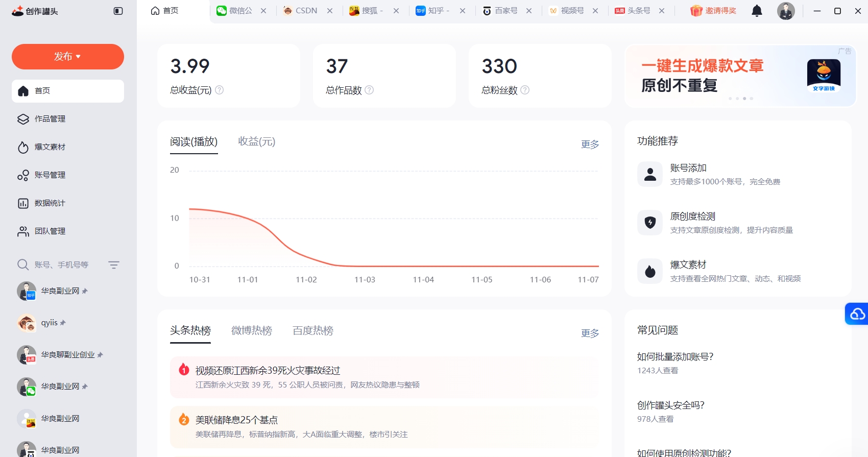Close the 头条号 tab
Viewport: 868px width, 457px height.
point(662,11)
